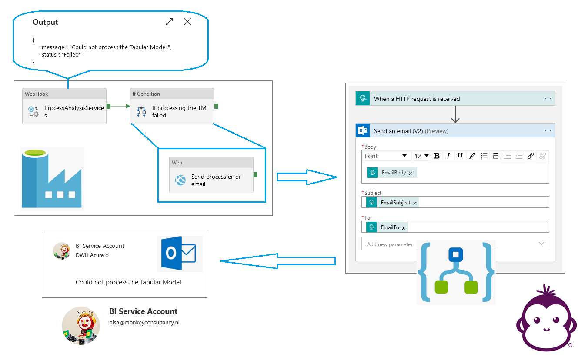Expand the Output panel with the arrows icon

(170, 22)
